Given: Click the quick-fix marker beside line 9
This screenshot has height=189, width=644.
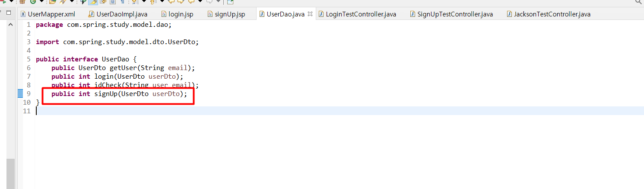Looking at the screenshot, I should (x=20, y=94).
